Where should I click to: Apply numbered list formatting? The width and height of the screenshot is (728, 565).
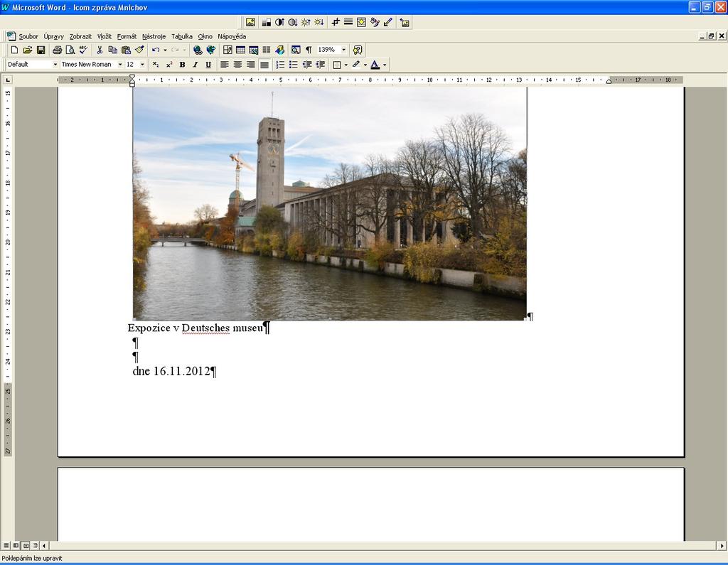[x=280, y=65]
